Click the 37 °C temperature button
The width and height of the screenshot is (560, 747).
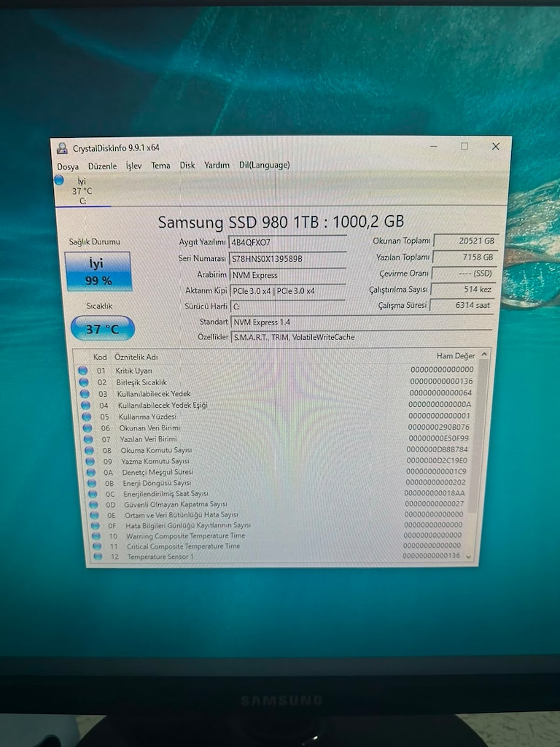coord(102,328)
